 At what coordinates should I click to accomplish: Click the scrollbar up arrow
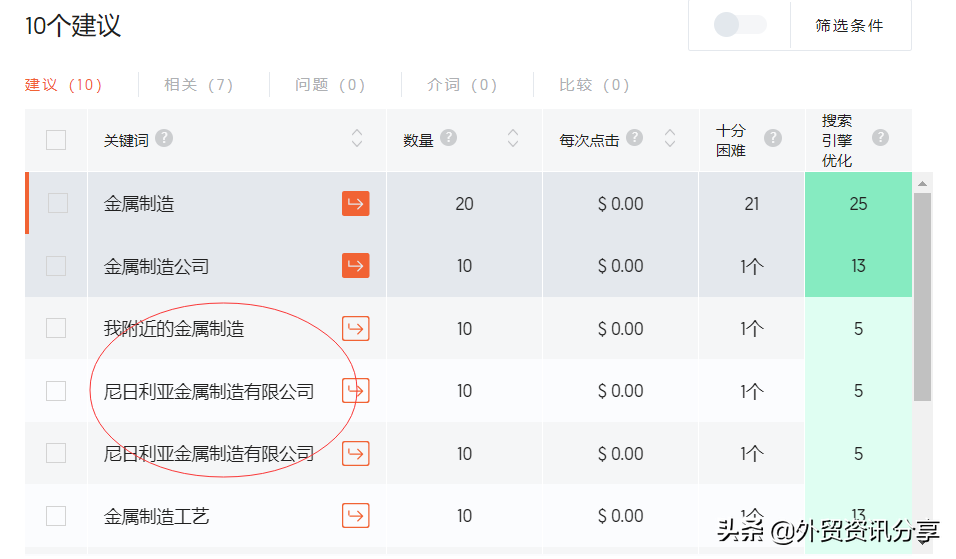922,183
